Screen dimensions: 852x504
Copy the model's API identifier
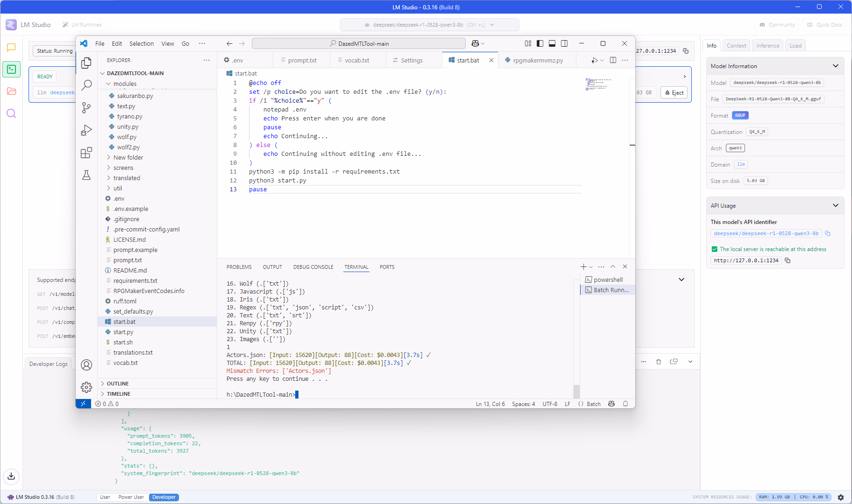click(828, 233)
